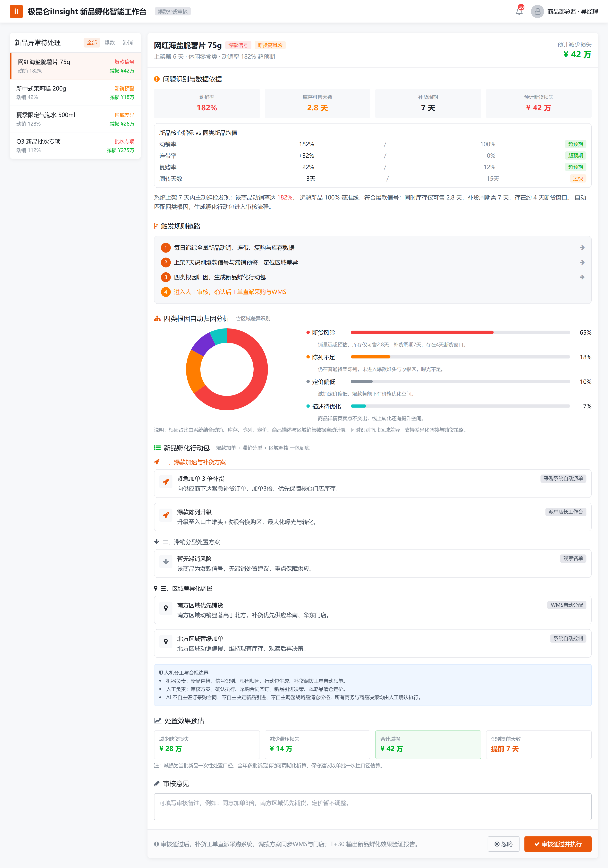Click the rocket icon in 爆款陈列升级 card
Image resolution: width=608 pixels, height=868 pixels.
tap(166, 515)
